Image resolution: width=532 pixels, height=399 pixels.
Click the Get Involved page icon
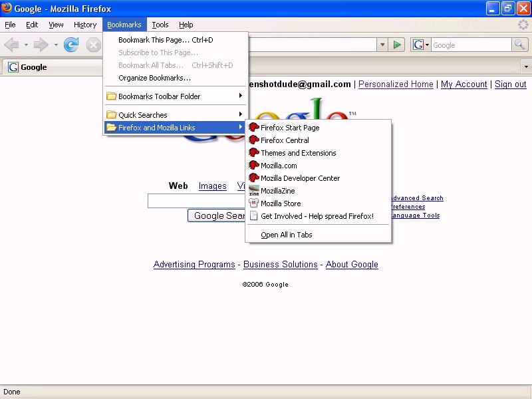[x=253, y=215]
